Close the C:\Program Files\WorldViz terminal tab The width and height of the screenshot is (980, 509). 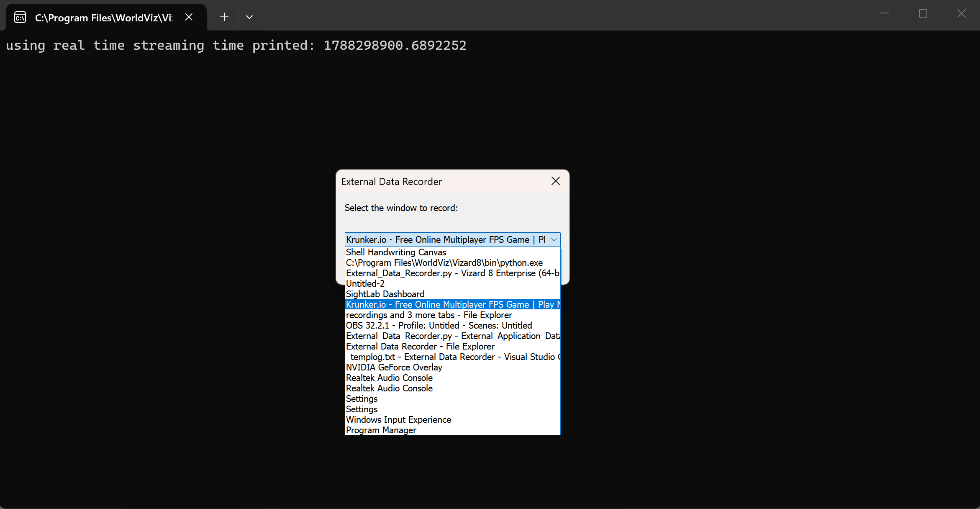tap(189, 17)
